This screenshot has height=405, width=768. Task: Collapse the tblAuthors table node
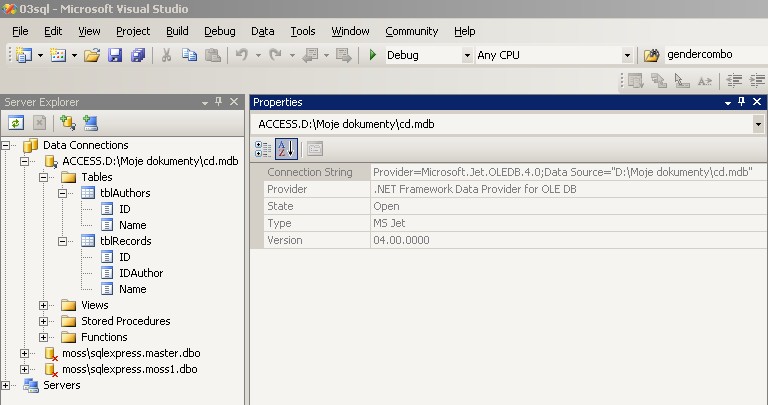point(62,193)
